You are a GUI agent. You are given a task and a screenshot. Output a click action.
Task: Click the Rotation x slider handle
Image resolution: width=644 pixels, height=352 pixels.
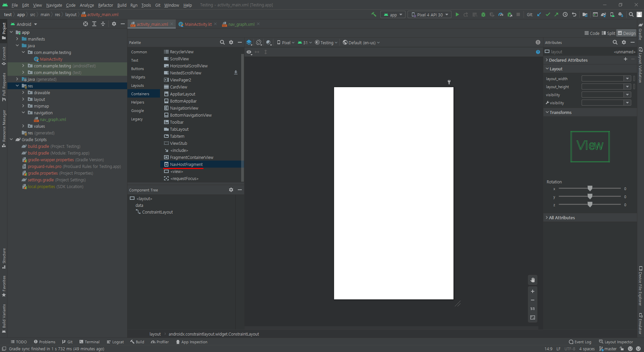click(x=590, y=188)
